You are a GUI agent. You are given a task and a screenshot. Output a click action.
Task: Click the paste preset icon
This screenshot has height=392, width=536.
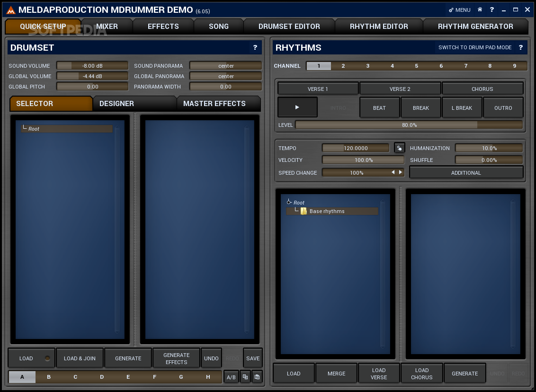[257, 377]
